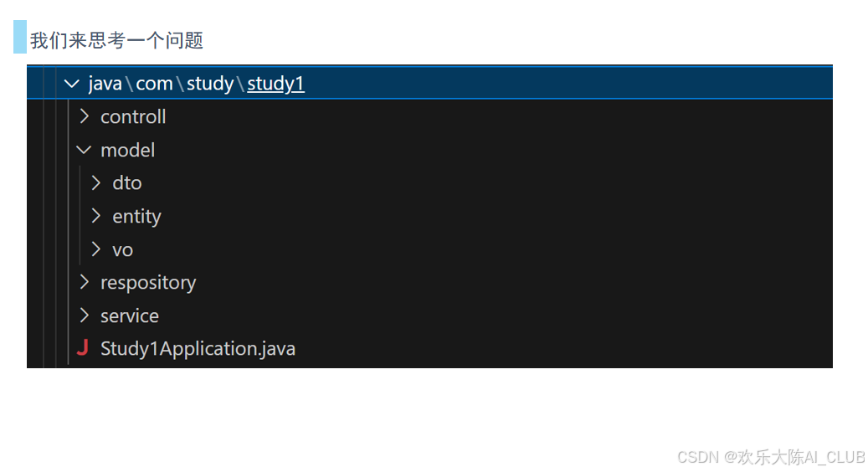
Task: Collapse the java\com\study\study1 folder chevron
Action: [72, 84]
